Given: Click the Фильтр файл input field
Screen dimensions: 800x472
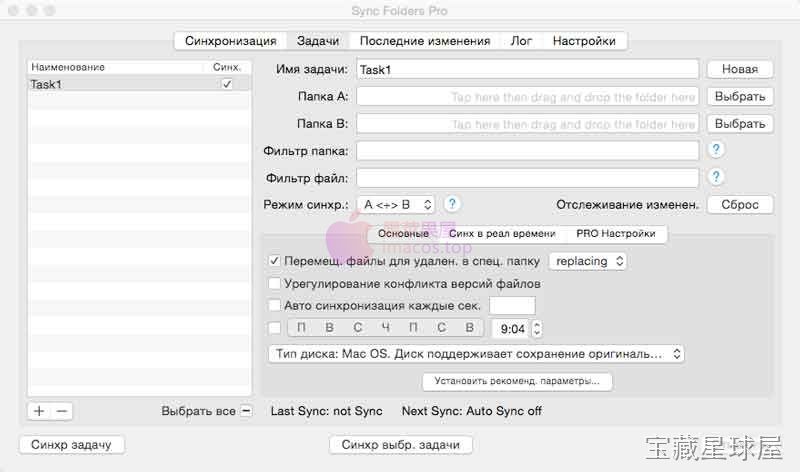Looking at the screenshot, I should click(528, 178).
